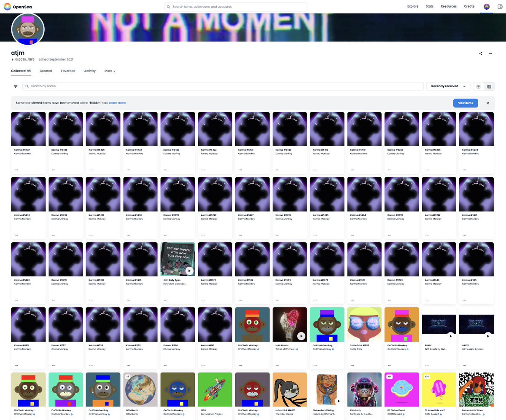
Task: Click the Remarkable Women card thumbnail
Action: pyautogui.click(x=476, y=390)
